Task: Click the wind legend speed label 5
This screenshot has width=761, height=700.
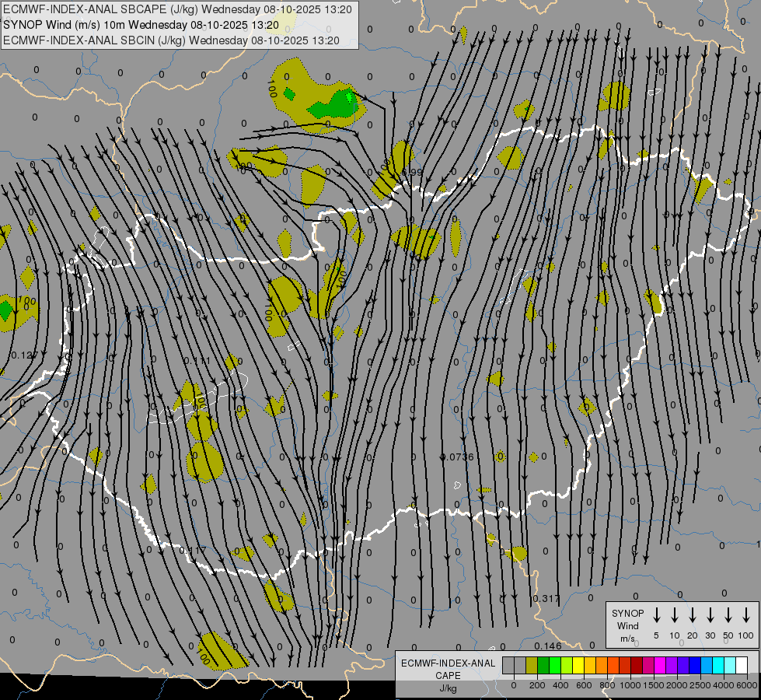Action: 656,635
